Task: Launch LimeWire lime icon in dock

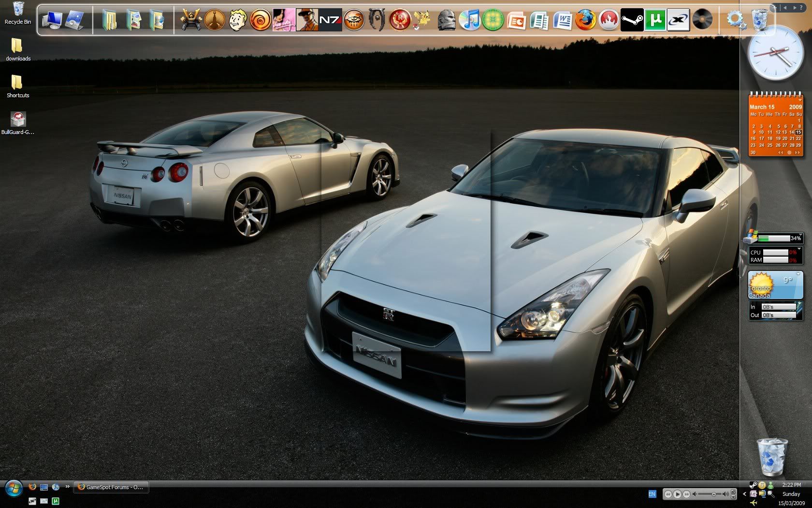Action: coord(493,20)
